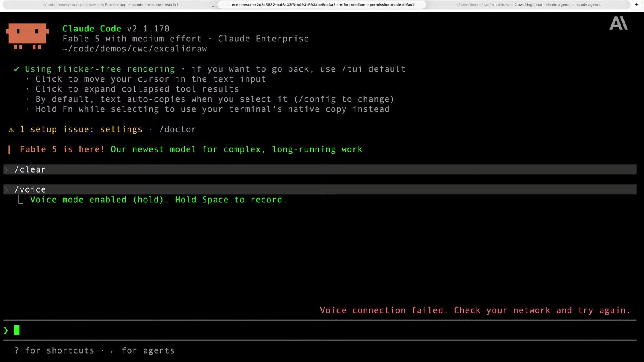The image size is (644, 362).
Task: Click the '? for shortcuts' hint
Action: coord(54,351)
